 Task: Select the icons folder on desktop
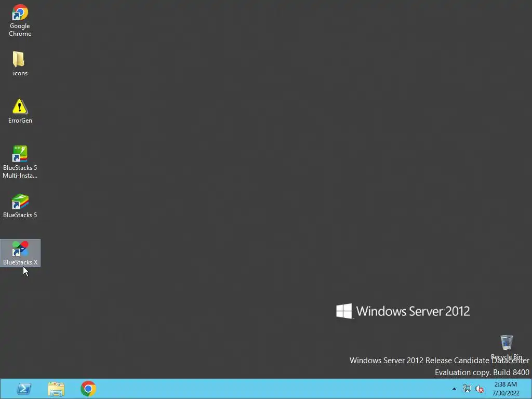20,63
